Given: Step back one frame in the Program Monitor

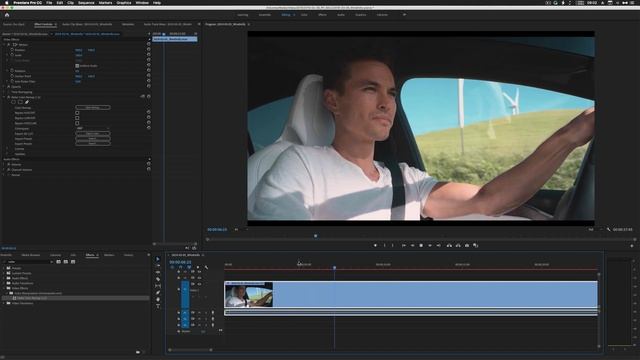Looking at the screenshot, I should point(412,246).
